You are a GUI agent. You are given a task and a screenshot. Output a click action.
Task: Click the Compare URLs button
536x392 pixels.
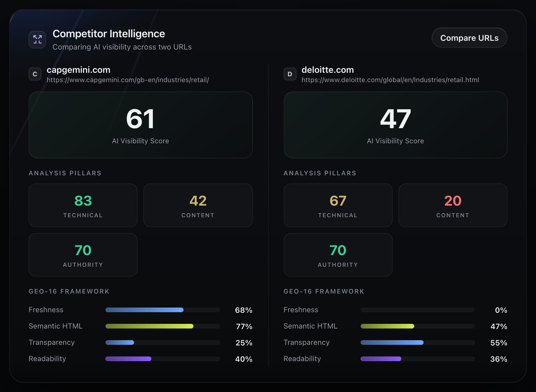469,38
